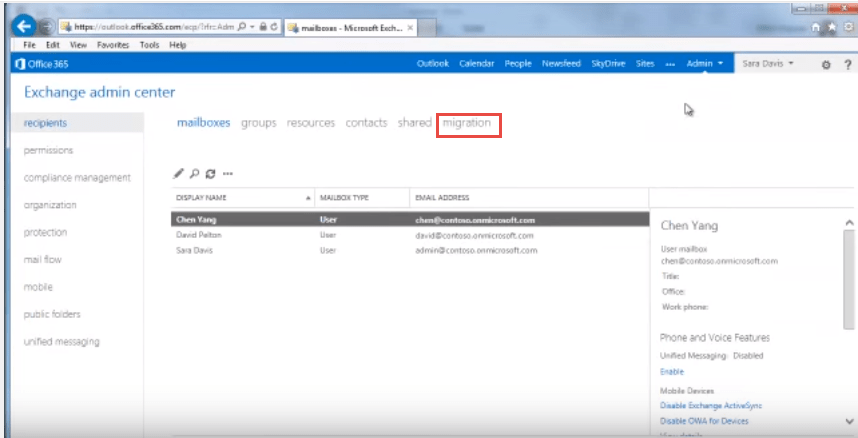Select recipients in the left navigation

tap(77, 123)
